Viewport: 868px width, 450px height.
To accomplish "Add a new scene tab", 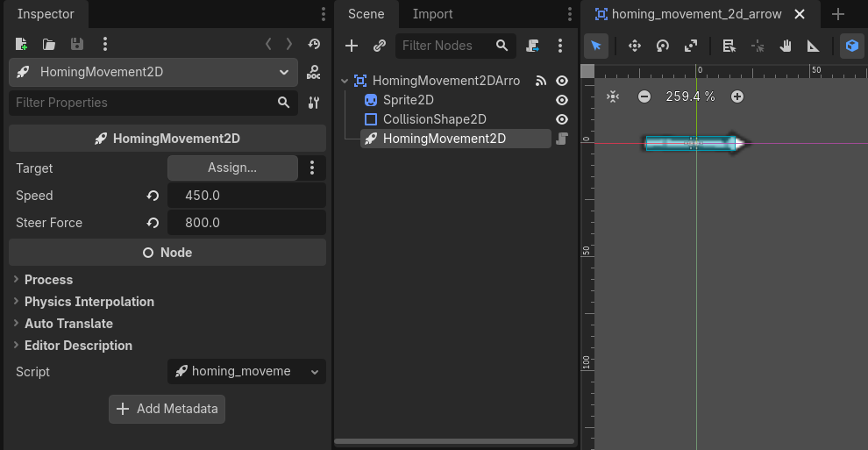I will point(838,14).
